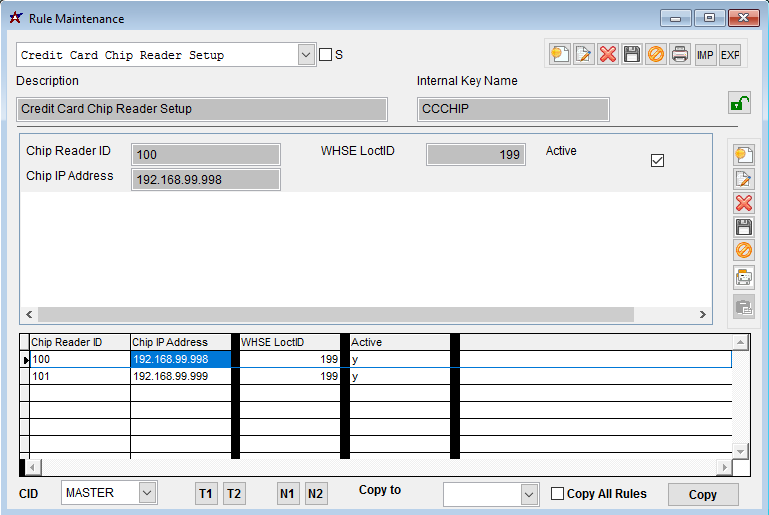The image size is (769, 515).
Task: Enable the Copy All Rules checkbox
Action: [x=558, y=493]
